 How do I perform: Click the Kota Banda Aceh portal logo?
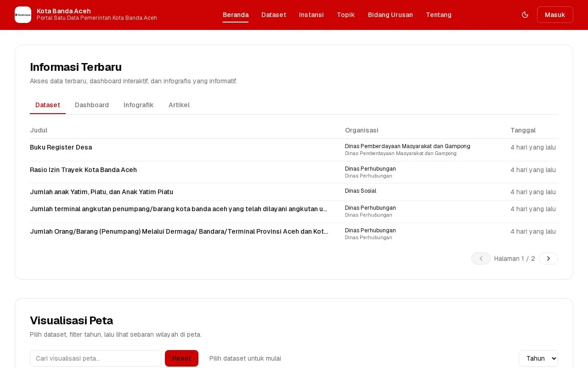tap(23, 15)
